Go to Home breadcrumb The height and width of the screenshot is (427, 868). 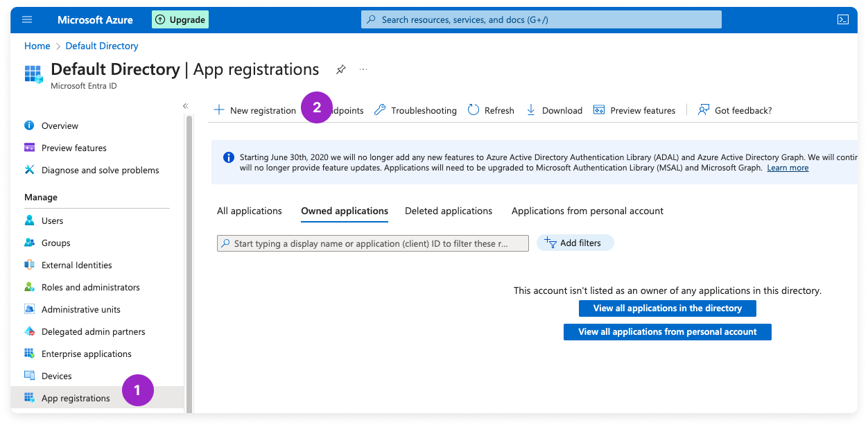[x=37, y=46]
